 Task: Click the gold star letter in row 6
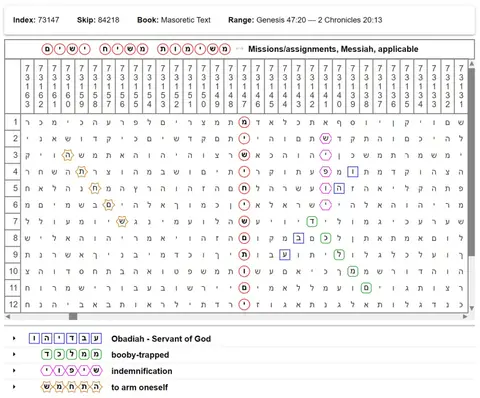108,205
